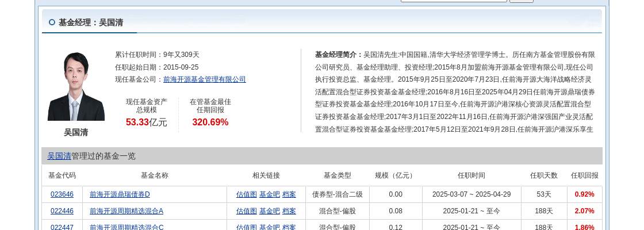Open 档案 for 前海开源鼎瑞债券D

click(289, 194)
